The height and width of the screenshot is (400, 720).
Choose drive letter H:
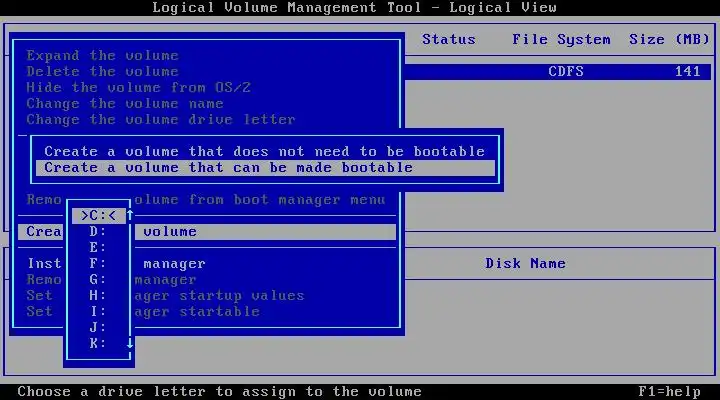pyautogui.click(x=98, y=295)
